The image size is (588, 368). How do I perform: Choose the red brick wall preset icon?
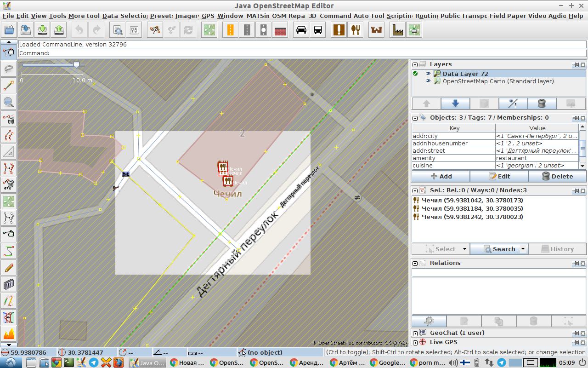point(280,30)
